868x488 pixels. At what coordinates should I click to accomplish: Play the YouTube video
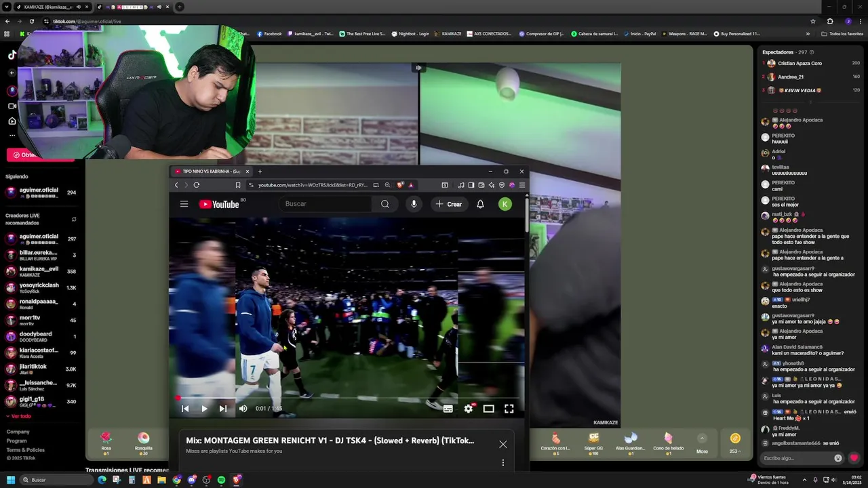[x=204, y=409]
